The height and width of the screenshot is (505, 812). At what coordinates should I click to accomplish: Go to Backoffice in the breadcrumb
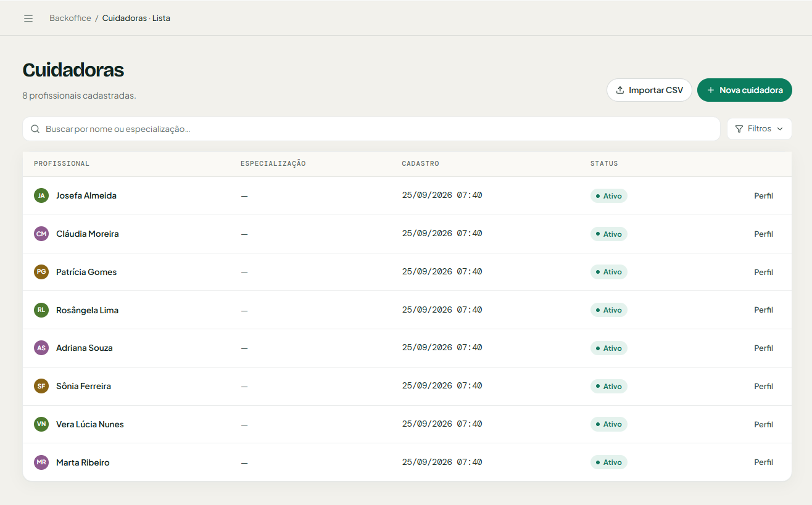(70, 18)
